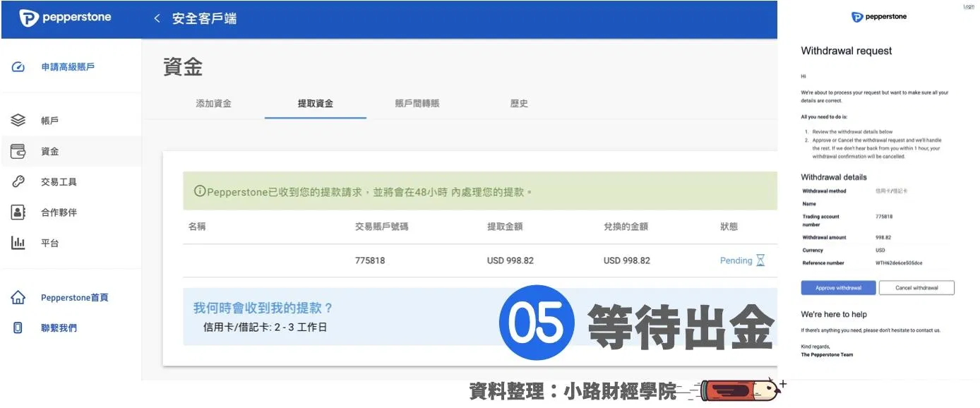Click the wrench icon beside 交易工具

18,181
